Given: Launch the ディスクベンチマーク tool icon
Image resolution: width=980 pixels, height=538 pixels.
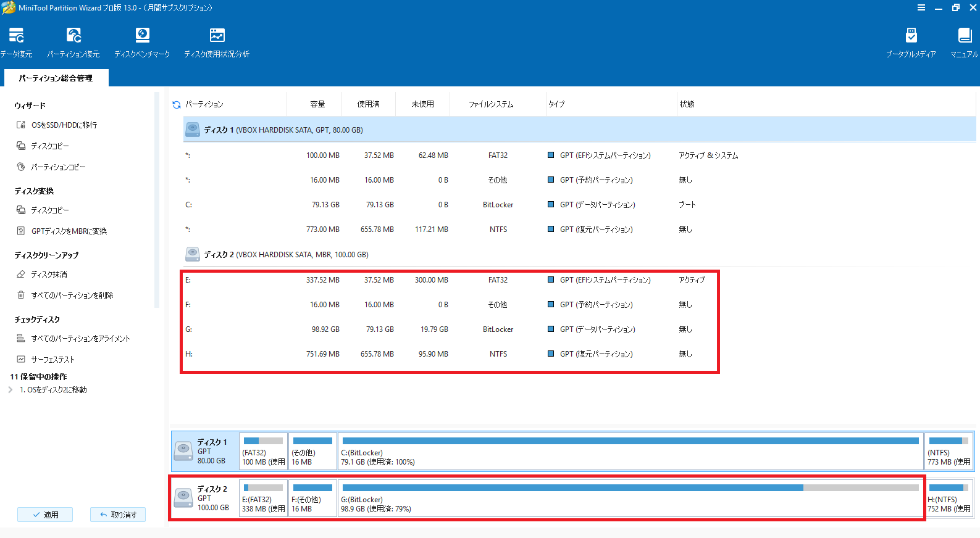Looking at the screenshot, I should 142,35.
